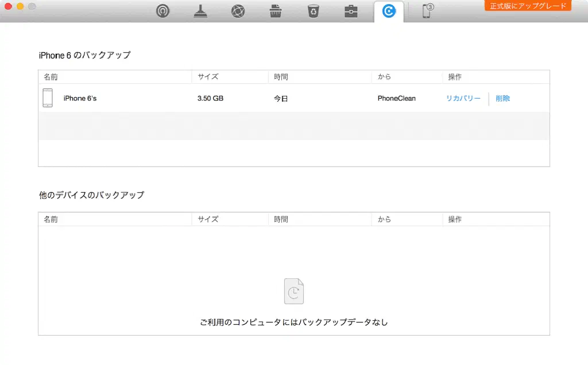Open the Internet Clean globe icon
Viewport: 588px width, 365px height.
coord(238,11)
